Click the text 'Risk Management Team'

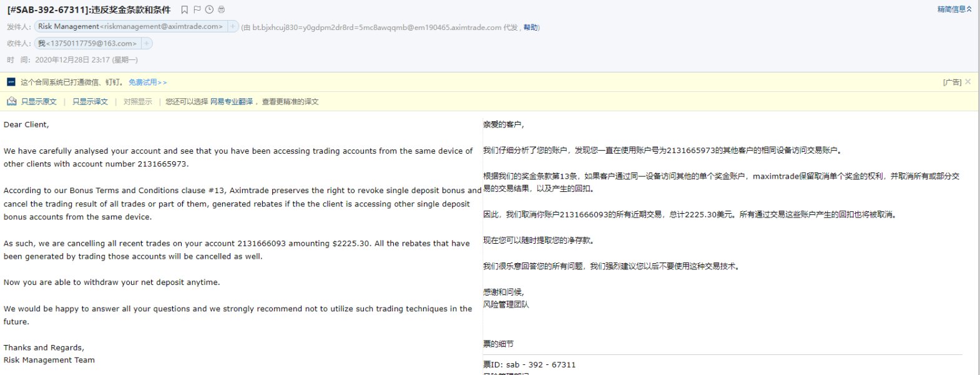click(49, 360)
